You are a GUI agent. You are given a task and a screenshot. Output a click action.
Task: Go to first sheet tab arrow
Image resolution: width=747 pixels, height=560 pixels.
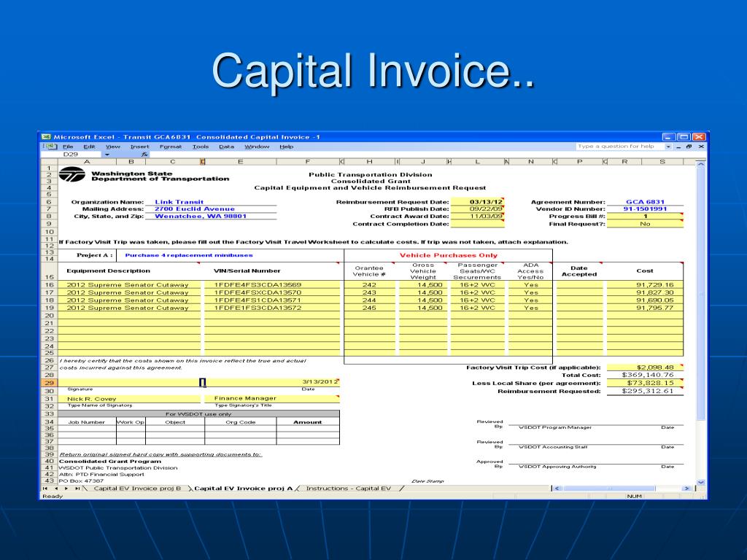click(x=45, y=488)
